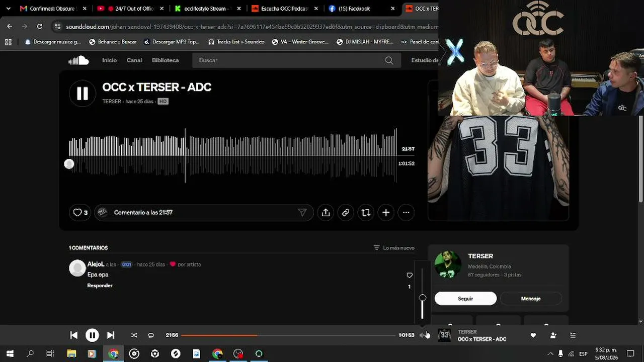
Task: Go back with the browser back arrow
Action: click(x=10, y=27)
